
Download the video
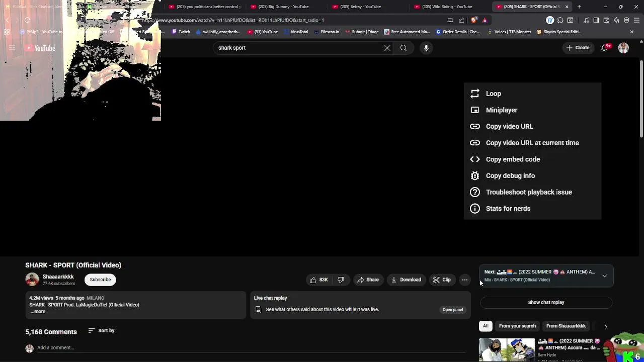pyautogui.click(x=406, y=280)
